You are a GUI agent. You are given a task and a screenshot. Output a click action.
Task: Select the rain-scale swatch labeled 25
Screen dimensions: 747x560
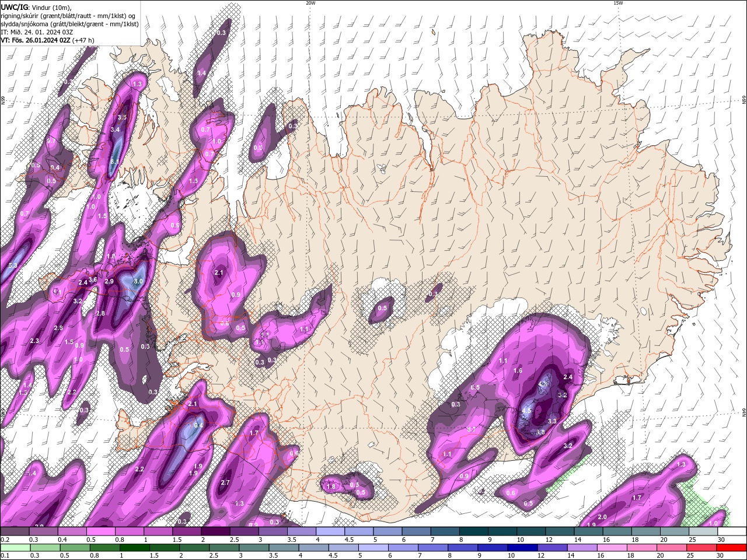point(702,548)
